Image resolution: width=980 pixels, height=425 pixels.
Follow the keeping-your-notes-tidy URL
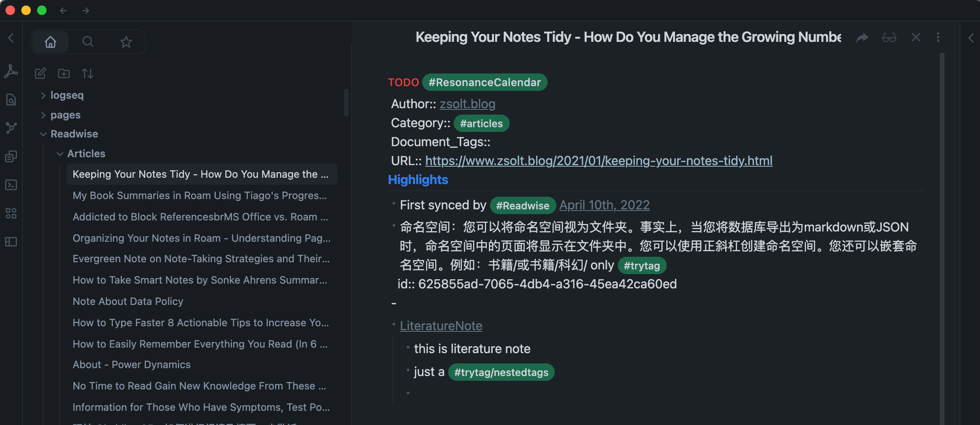tap(598, 161)
